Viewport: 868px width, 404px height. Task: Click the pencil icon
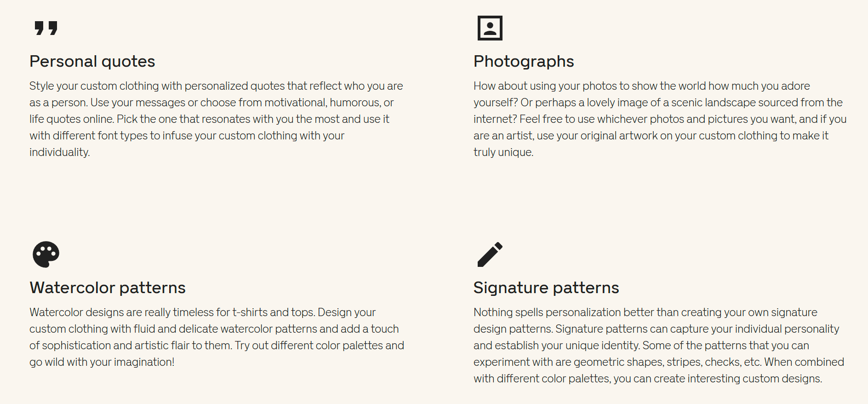click(490, 254)
